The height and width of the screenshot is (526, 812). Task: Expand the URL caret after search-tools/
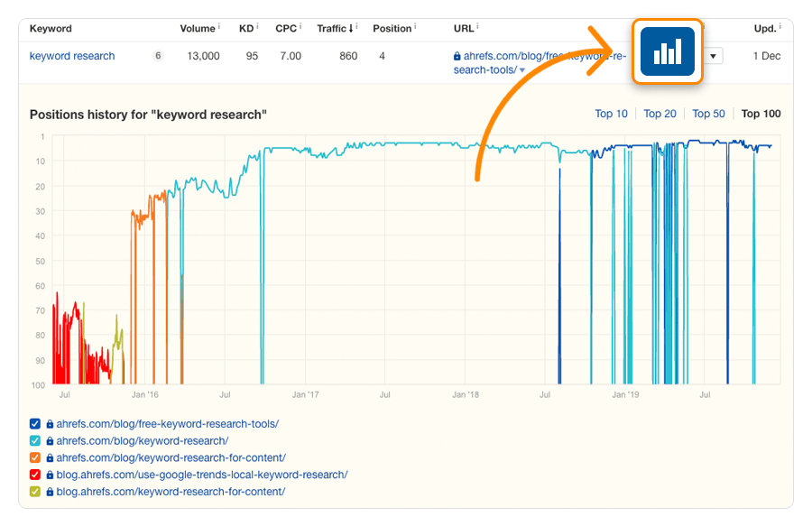(x=522, y=70)
